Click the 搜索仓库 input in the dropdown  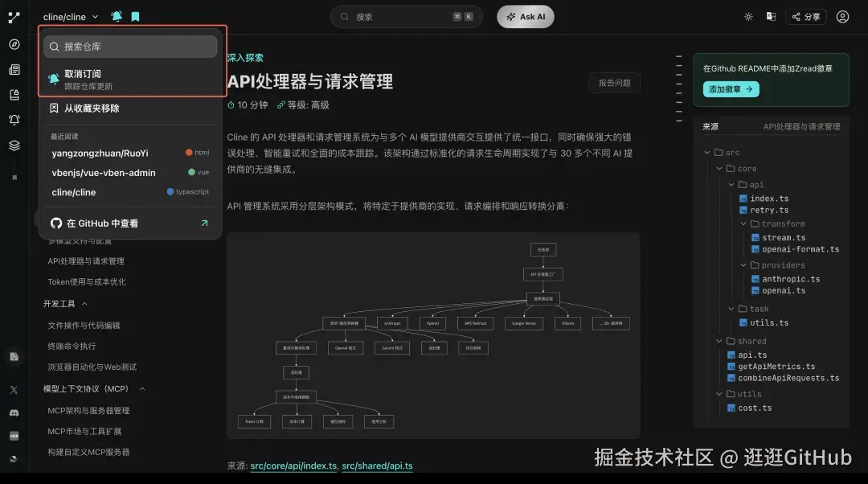[x=130, y=46]
